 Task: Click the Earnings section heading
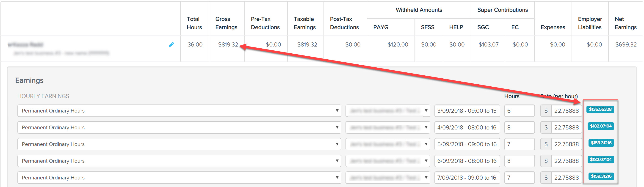29,80
